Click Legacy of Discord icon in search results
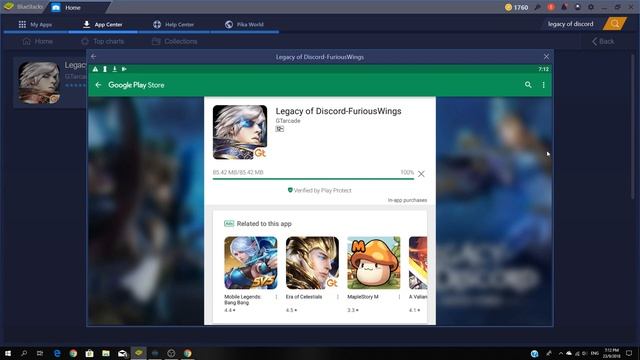 tap(39, 82)
